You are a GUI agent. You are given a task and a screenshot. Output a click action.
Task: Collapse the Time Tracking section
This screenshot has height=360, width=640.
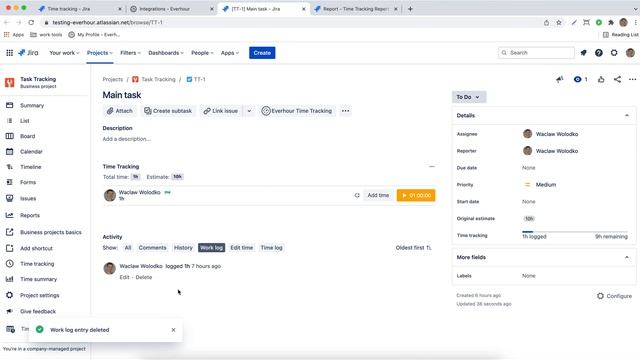pyautogui.click(x=431, y=167)
